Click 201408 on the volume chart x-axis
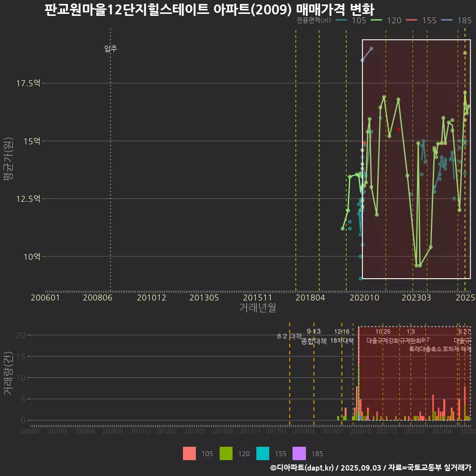This screenshot has height=476, width=476. click(223, 431)
